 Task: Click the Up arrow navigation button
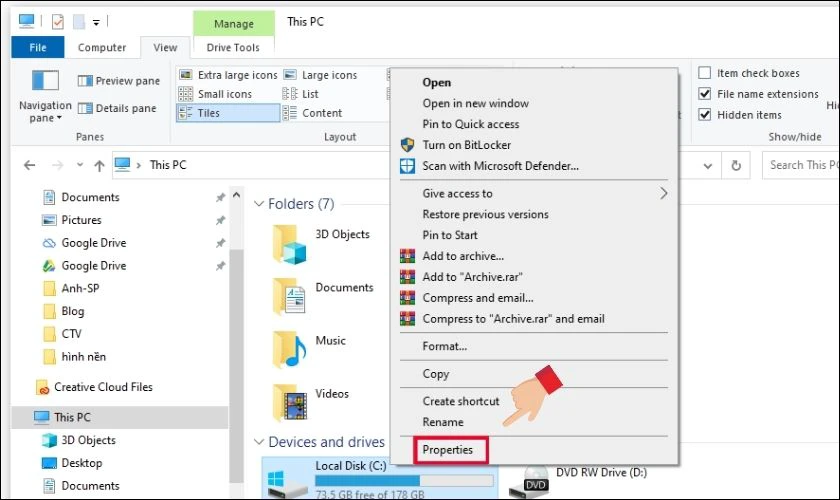pos(99,166)
